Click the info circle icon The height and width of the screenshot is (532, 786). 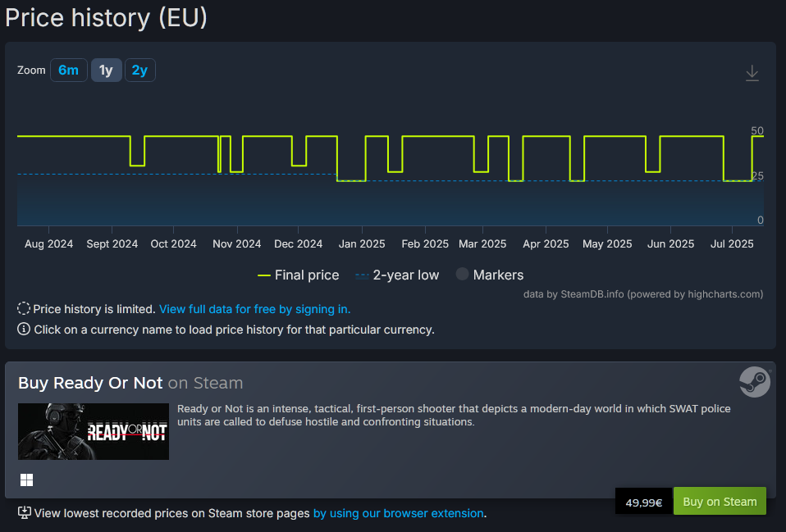(x=24, y=330)
